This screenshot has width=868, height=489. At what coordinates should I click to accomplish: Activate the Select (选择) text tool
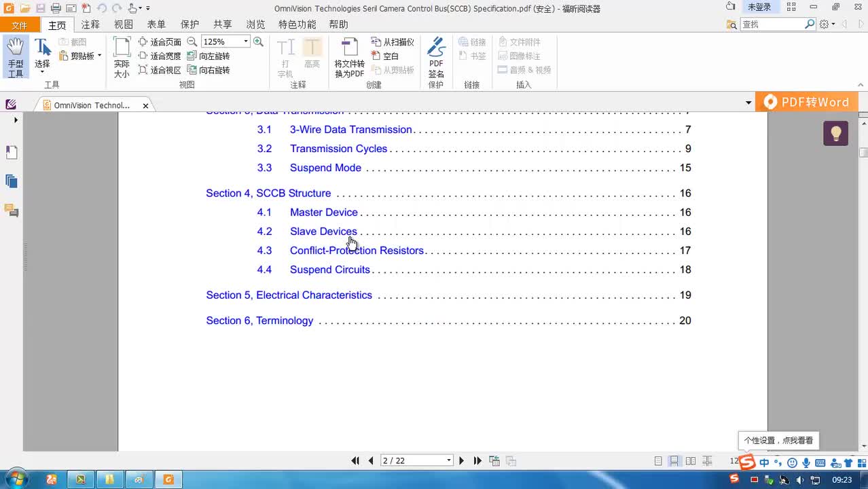42,56
